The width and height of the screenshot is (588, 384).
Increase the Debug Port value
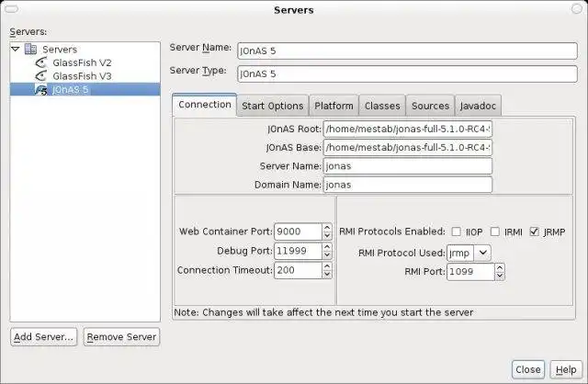coord(327,247)
